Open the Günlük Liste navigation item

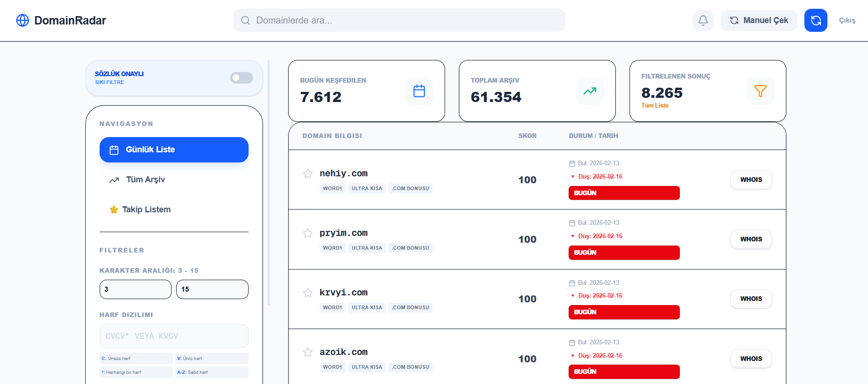tap(174, 150)
